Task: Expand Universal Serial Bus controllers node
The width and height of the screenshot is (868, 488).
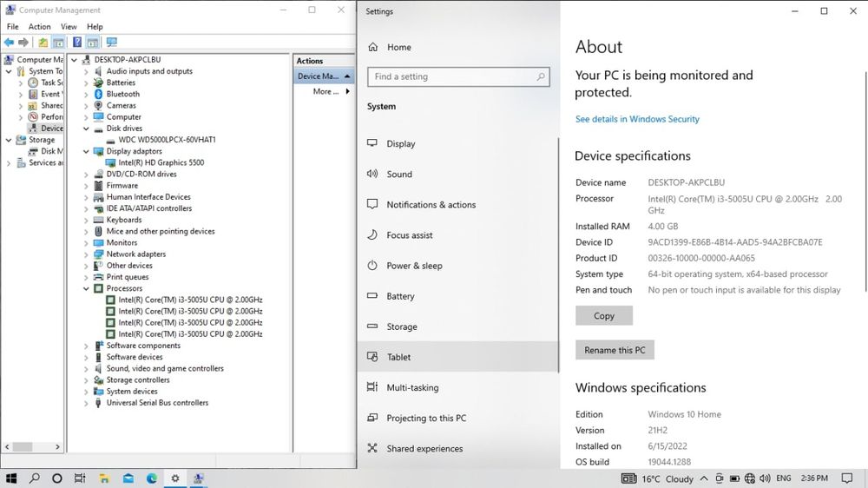Action: [86, 403]
